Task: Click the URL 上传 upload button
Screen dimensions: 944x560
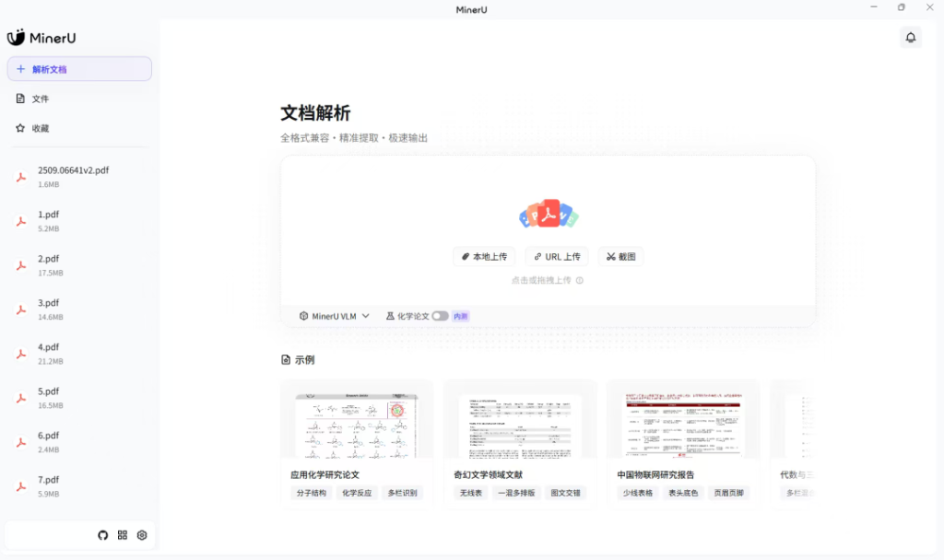Action: (556, 256)
